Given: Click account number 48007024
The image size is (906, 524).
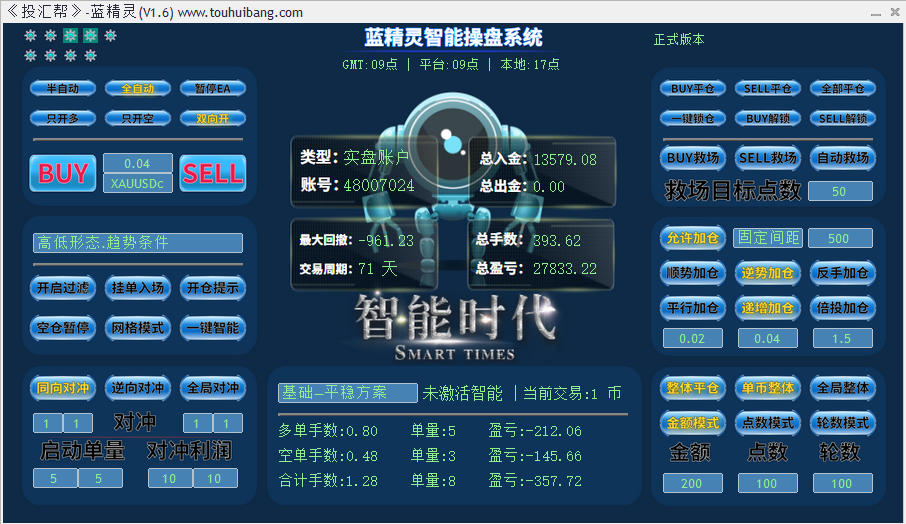Looking at the screenshot, I should pos(379,185).
